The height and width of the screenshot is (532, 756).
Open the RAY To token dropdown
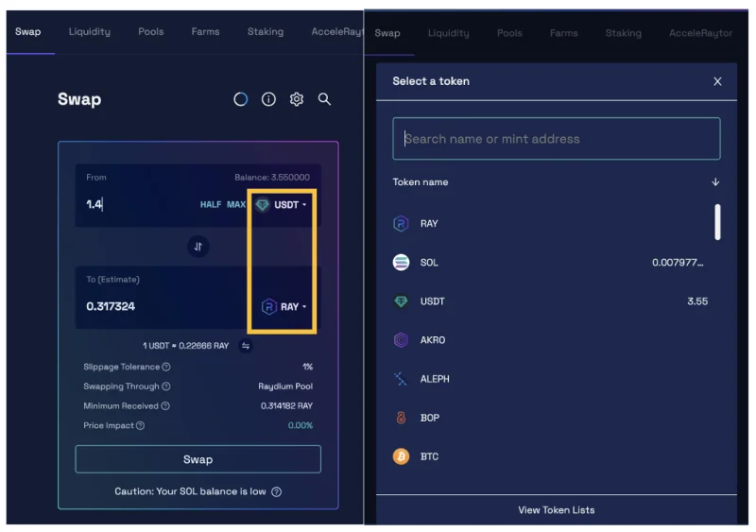(x=284, y=307)
